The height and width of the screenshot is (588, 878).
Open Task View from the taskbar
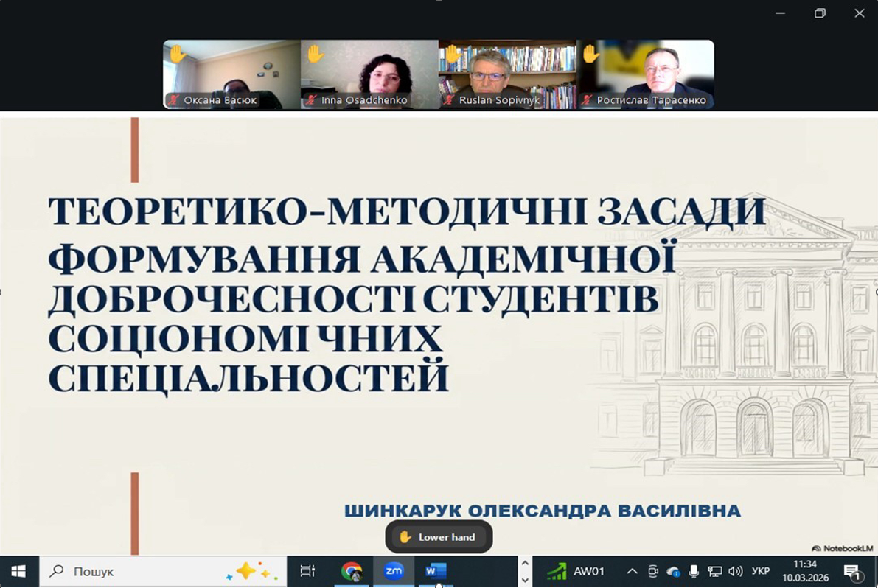[307, 571]
